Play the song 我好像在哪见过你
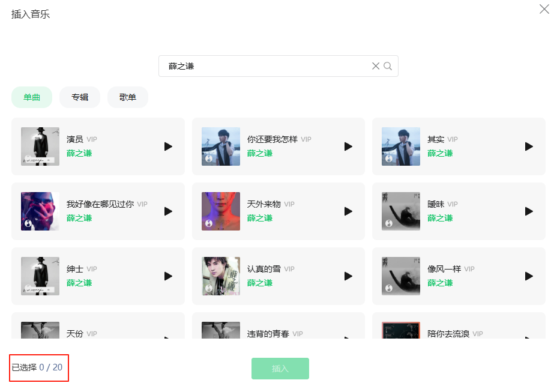 point(168,211)
